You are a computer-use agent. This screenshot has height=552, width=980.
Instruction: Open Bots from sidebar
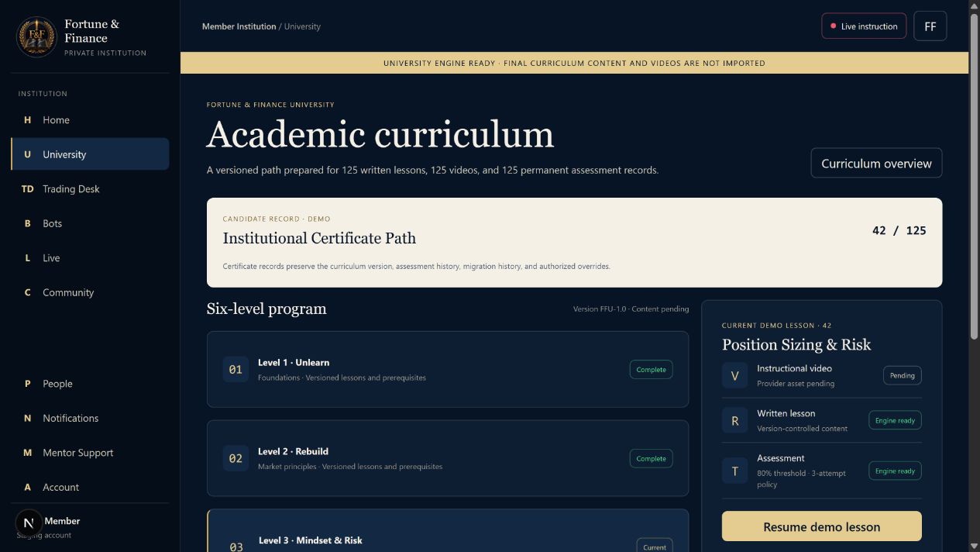[x=90, y=223]
